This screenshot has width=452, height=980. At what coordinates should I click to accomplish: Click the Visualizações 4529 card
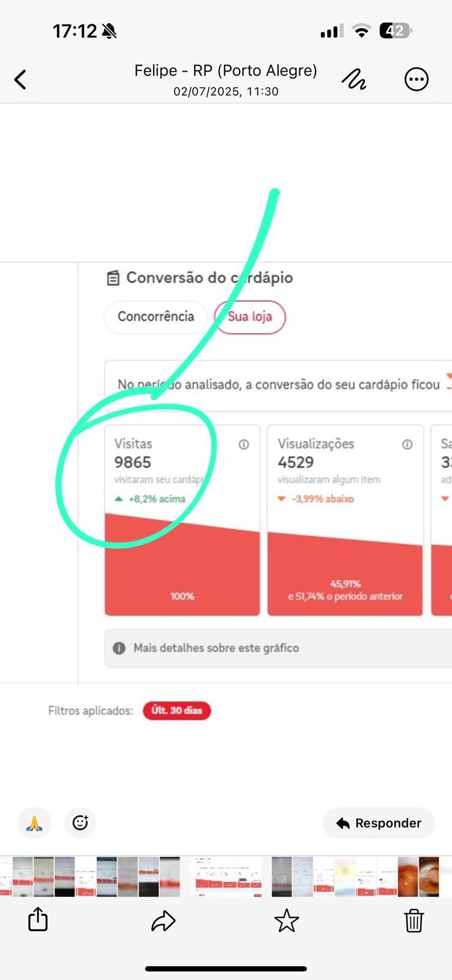345,520
